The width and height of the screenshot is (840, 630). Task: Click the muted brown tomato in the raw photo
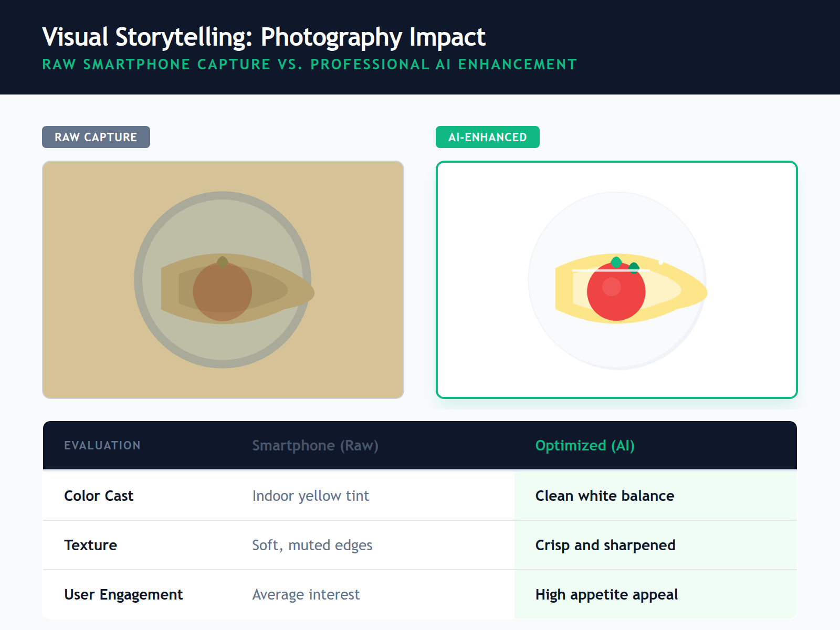tap(223, 293)
